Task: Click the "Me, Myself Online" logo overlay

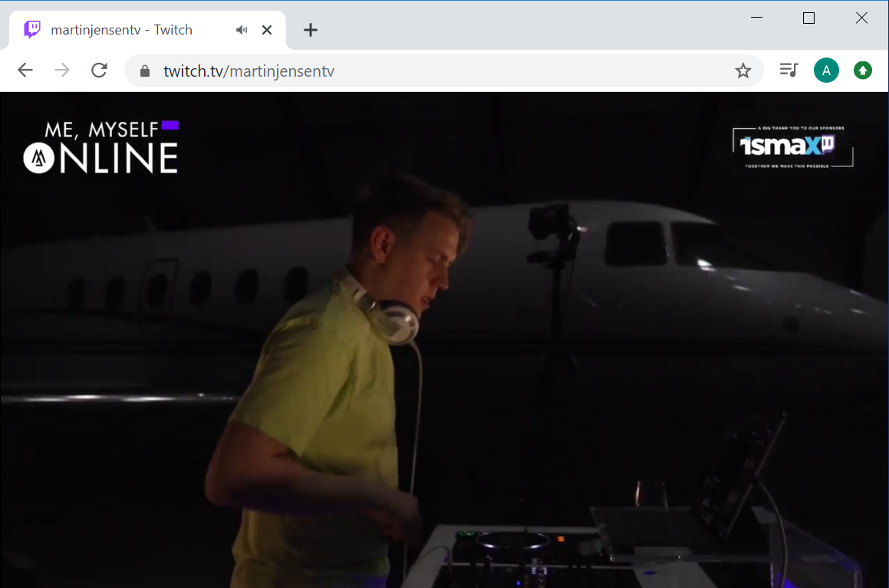Action: point(101,147)
